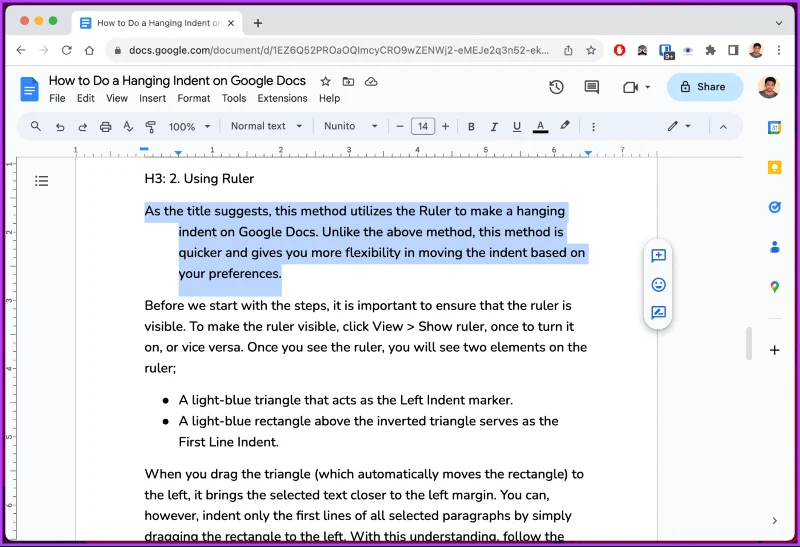Open the Nunito font dropdown
This screenshot has height=547, width=800.
click(x=351, y=126)
